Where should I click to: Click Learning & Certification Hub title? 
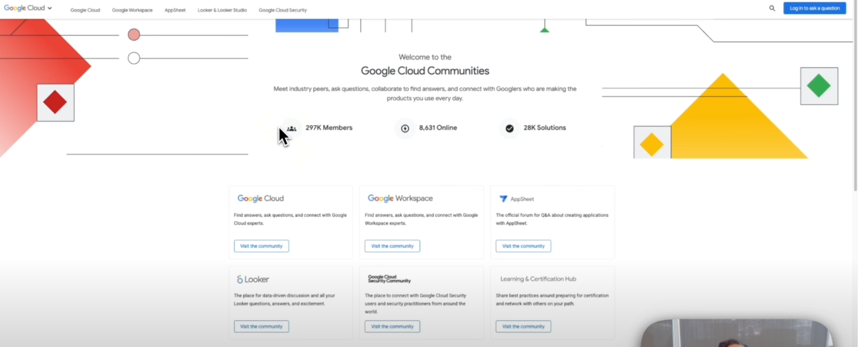pyautogui.click(x=538, y=279)
